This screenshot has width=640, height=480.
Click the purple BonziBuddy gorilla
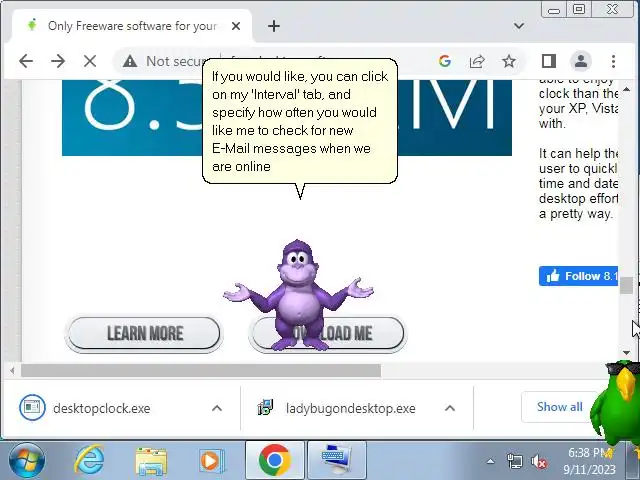click(298, 296)
